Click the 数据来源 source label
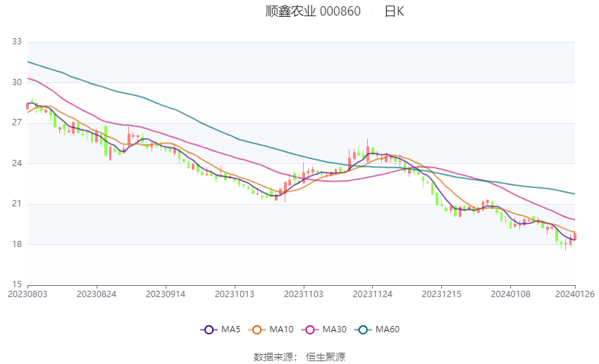Image resolution: width=599 pixels, height=364 pixels. [275, 357]
